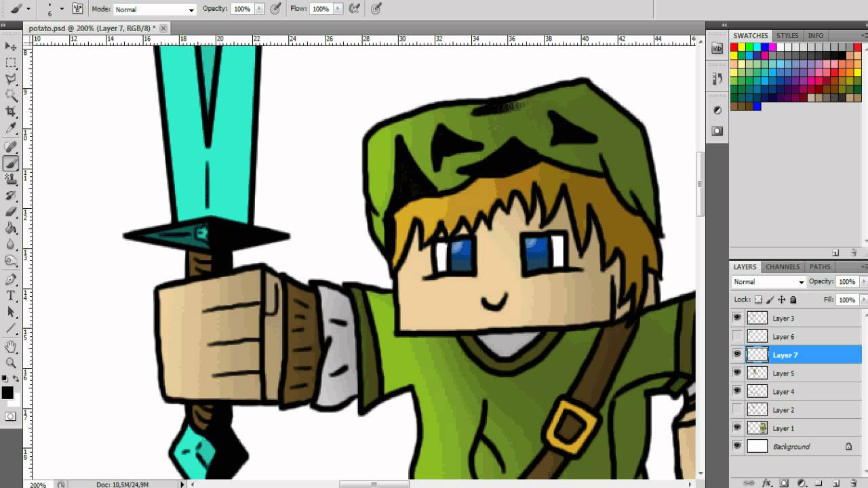Select the Magic Wand tool
The width and height of the screenshot is (868, 488).
pos(11,96)
